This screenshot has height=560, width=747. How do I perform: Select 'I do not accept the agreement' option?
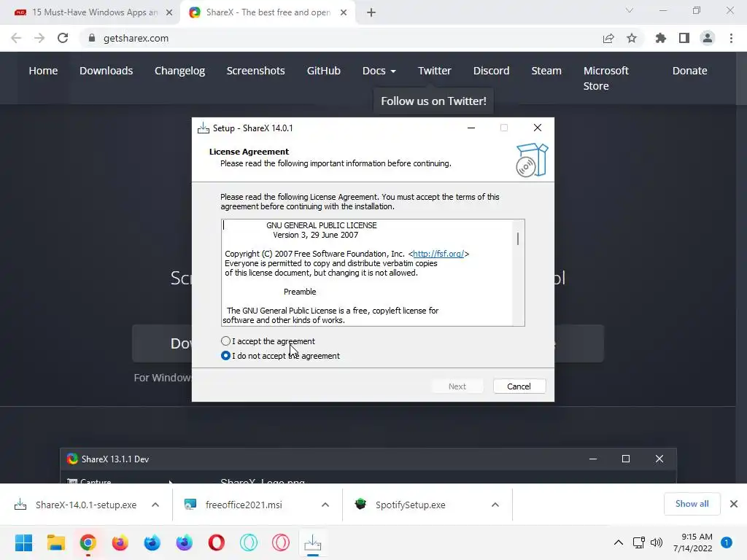226,356
